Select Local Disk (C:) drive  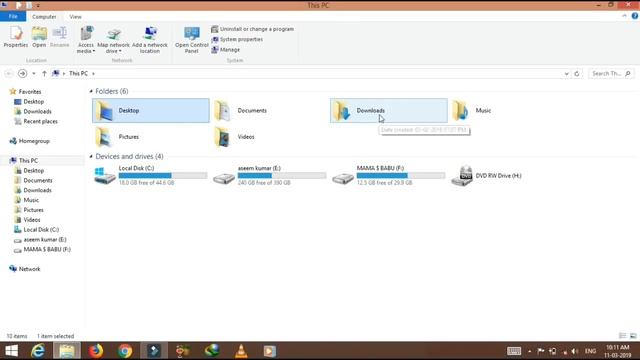click(x=151, y=176)
